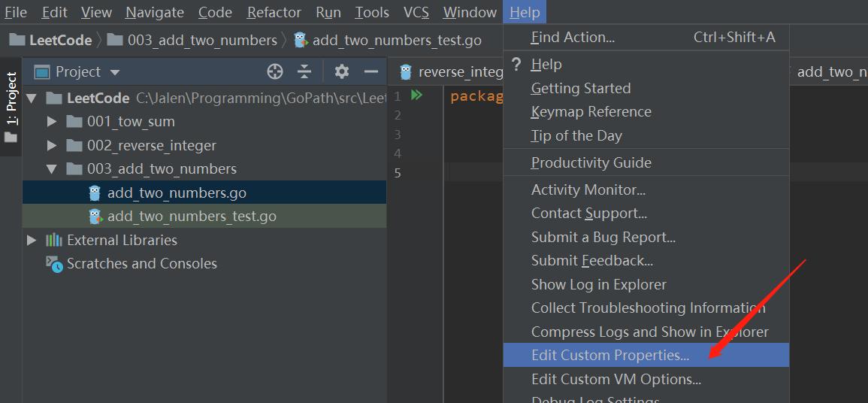Choose Find Action from Help menu

tap(573, 38)
